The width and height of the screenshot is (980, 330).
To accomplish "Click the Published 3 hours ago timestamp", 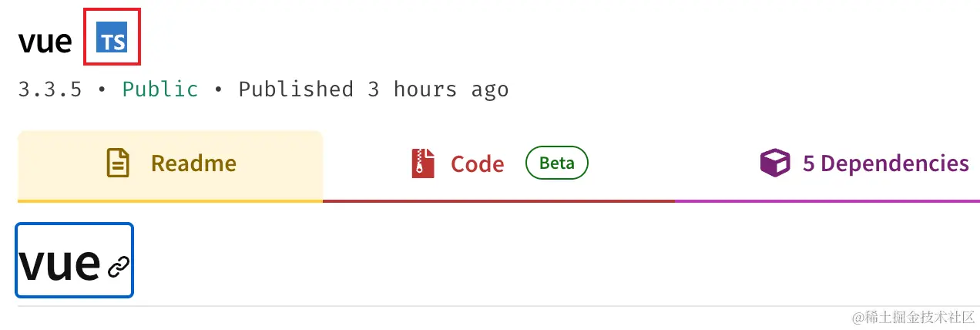I will click(x=374, y=89).
